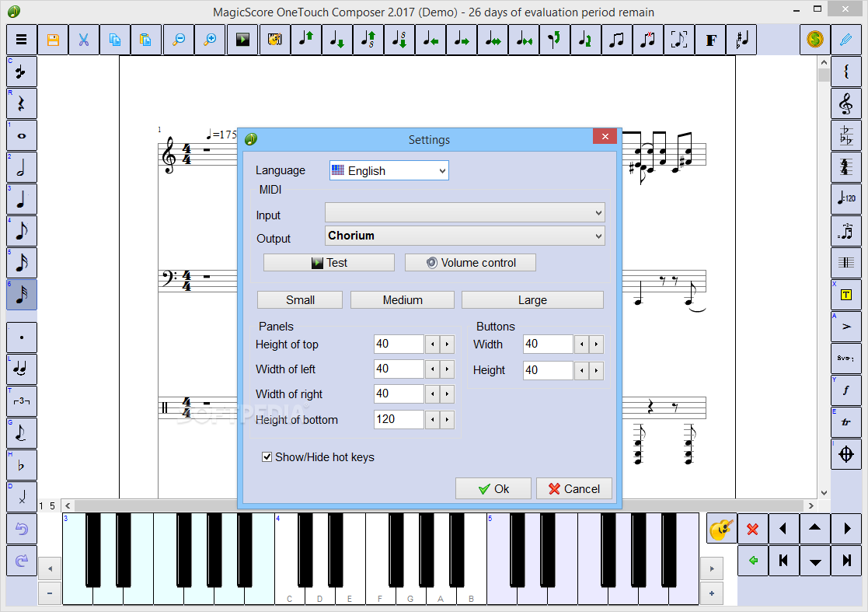
Task: Select the whole note duration
Action: [x=22, y=135]
